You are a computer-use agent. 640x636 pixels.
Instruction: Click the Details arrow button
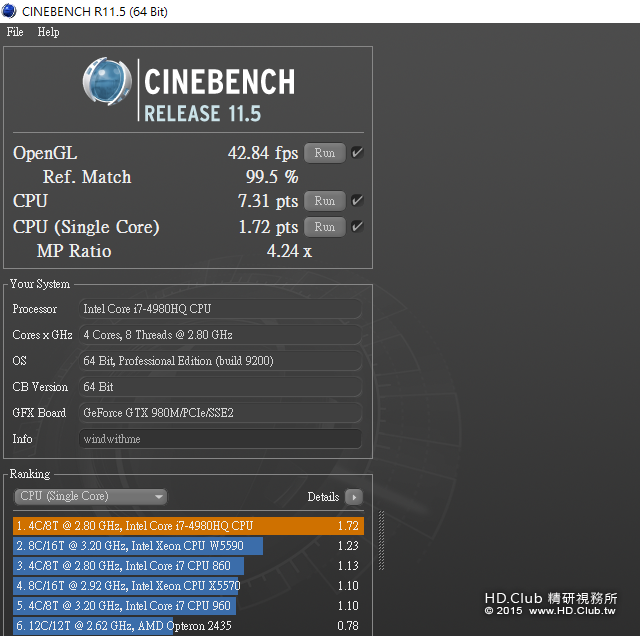point(354,497)
